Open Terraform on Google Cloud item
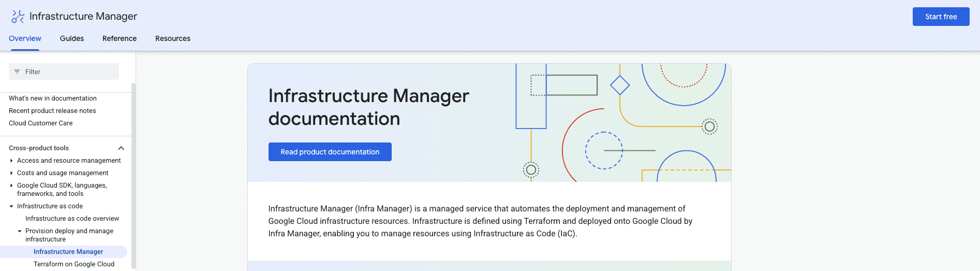Image resolution: width=980 pixels, height=271 pixels. pyautogui.click(x=74, y=264)
